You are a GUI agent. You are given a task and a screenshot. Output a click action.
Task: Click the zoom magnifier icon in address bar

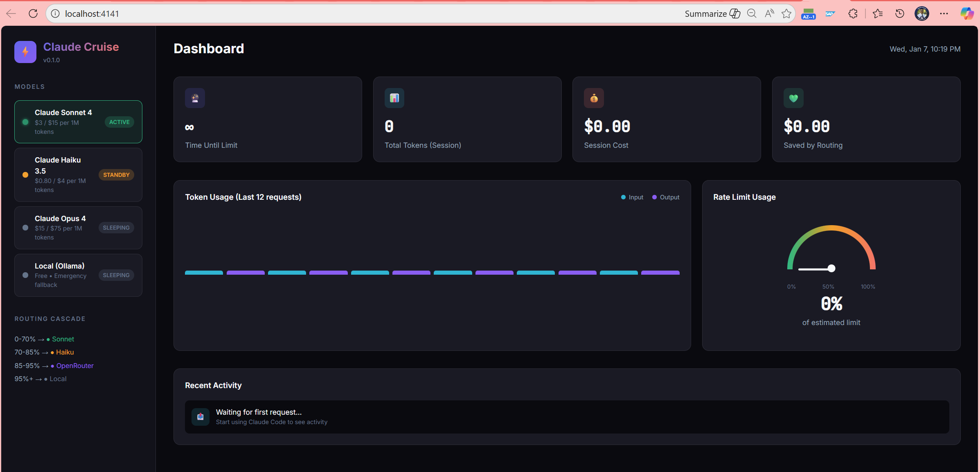[x=752, y=14]
